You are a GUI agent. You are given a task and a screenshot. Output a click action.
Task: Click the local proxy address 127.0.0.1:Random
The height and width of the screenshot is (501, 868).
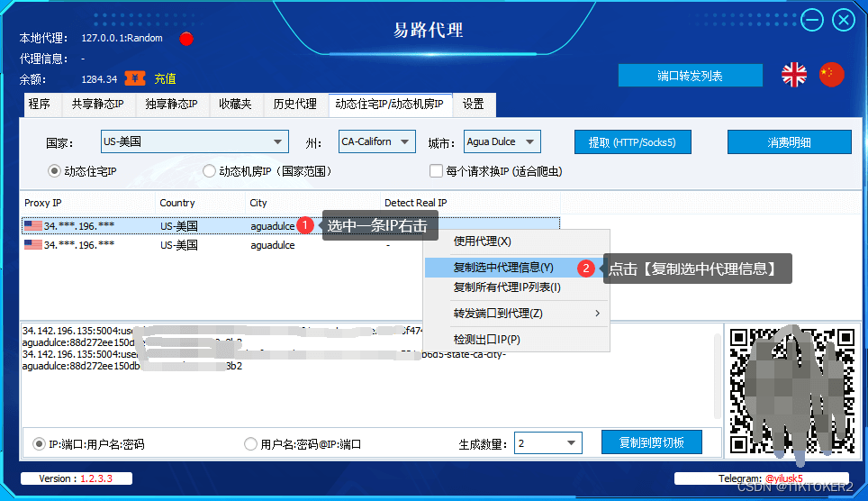[x=122, y=38]
